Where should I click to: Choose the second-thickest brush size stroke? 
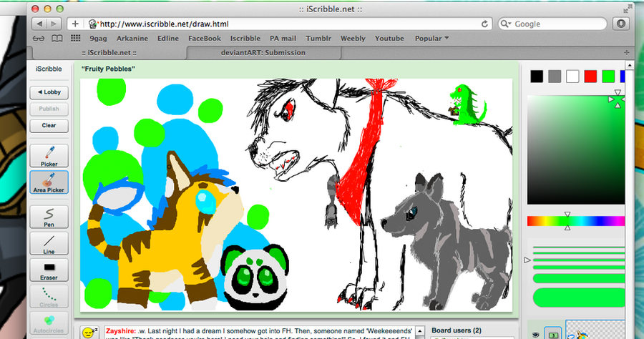[x=579, y=279]
